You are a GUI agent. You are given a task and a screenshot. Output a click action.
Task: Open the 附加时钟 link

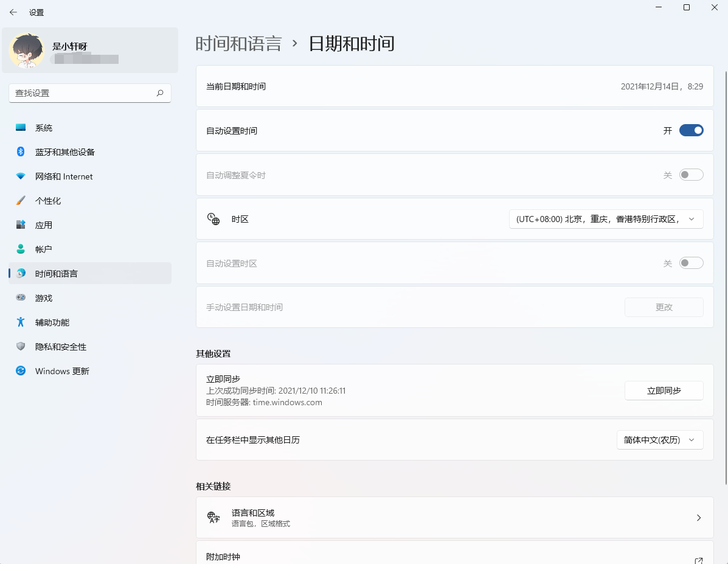click(454, 553)
